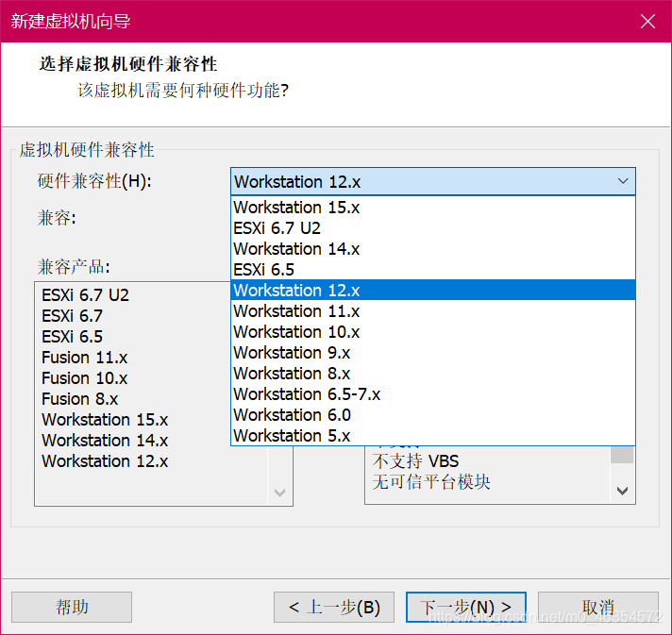This screenshot has width=672, height=635.
Task: Select Workstation 5.x dropdown option
Action: pyautogui.click(x=433, y=435)
